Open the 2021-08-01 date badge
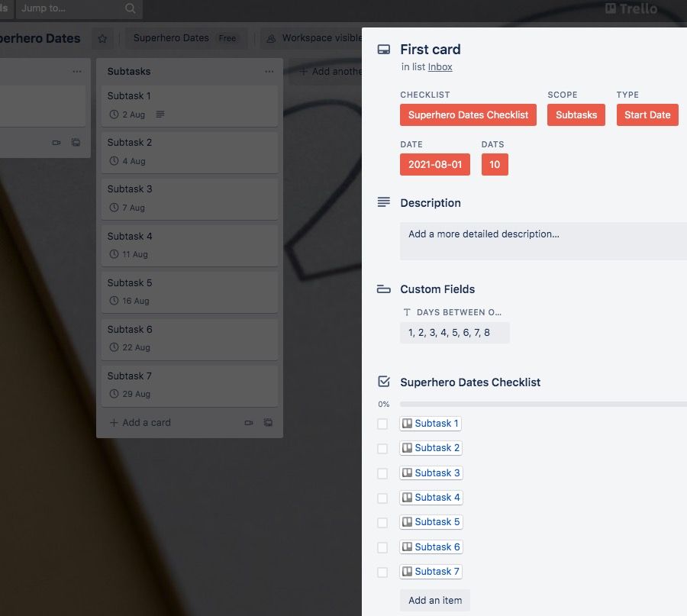The height and width of the screenshot is (616, 687). tap(434, 164)
